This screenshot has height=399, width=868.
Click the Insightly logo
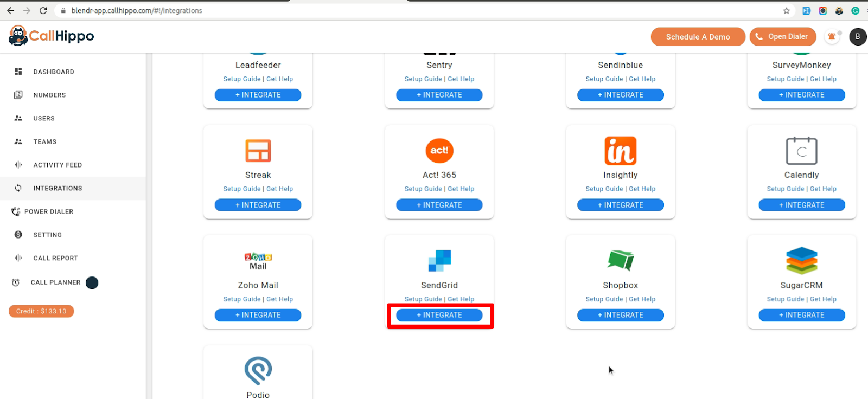[621, 150]
